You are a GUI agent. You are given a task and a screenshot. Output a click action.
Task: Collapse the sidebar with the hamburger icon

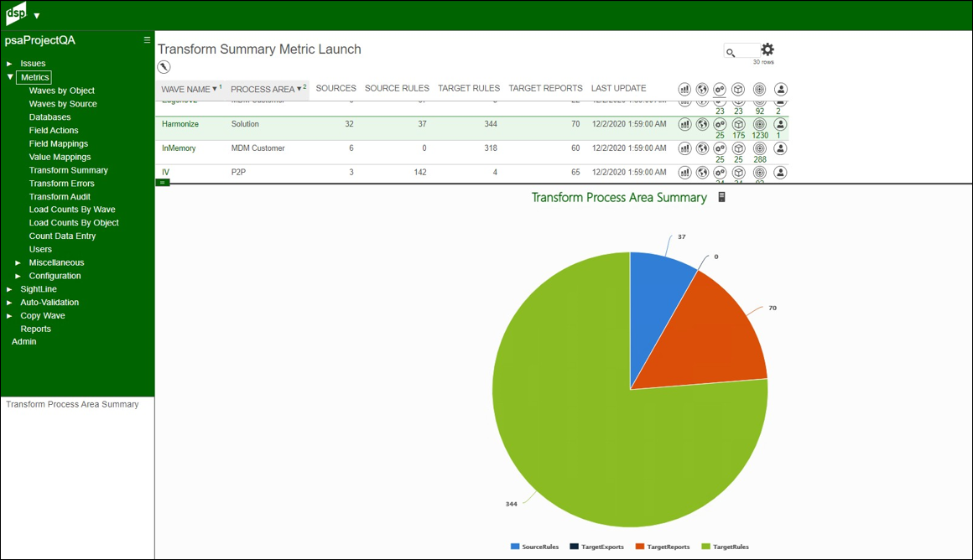pos(147,39)
